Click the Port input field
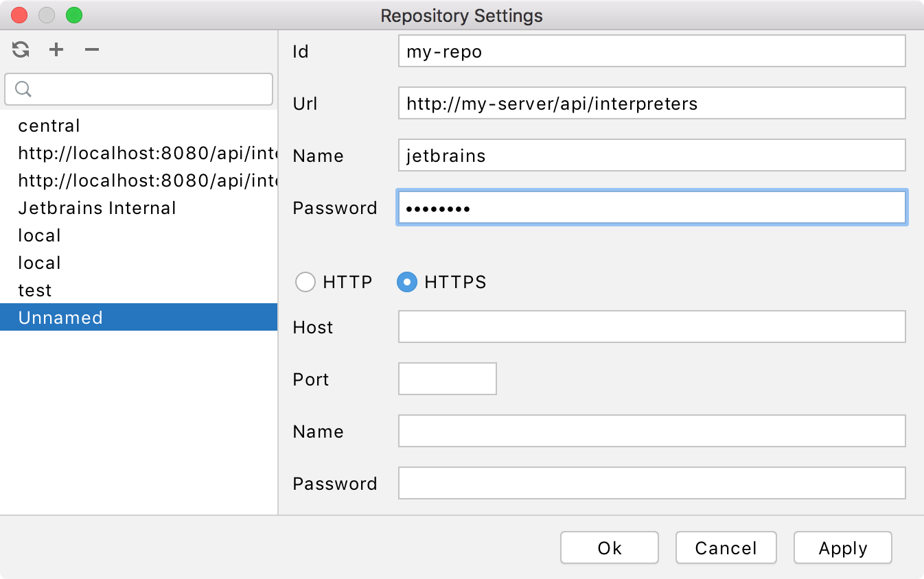This screenshot has height=579, width=924. tap(447, 379)
